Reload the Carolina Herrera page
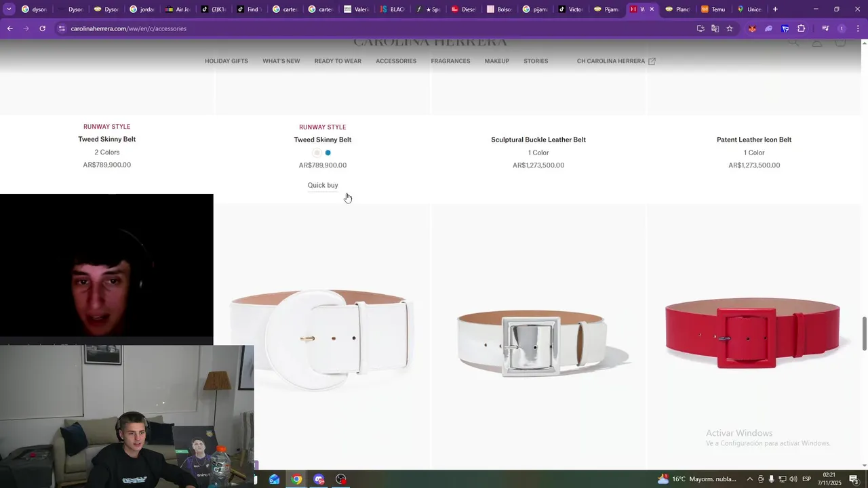 pyautogui.click(x=42, y=28)
